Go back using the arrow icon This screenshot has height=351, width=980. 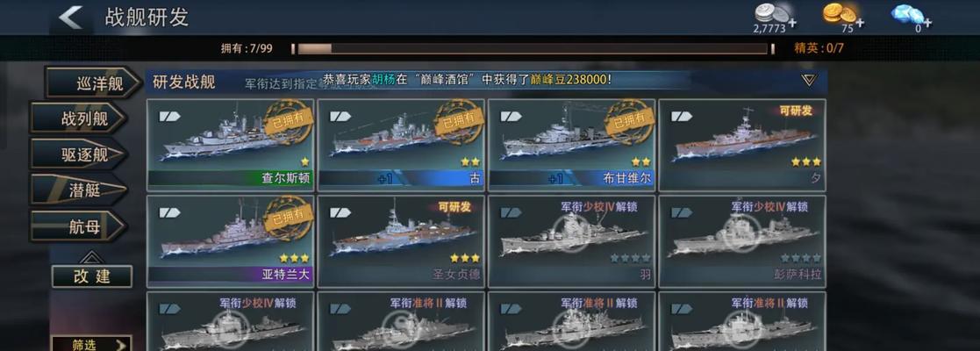click(x=70, y=18)
